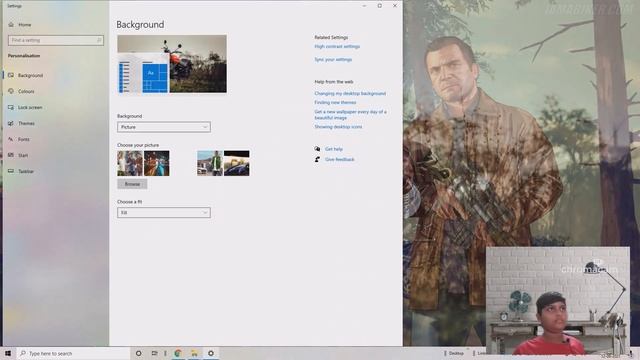Open Task View from the taskbar
The height and width of the screenshot is (360, 640).
click(x=154, y=353)
